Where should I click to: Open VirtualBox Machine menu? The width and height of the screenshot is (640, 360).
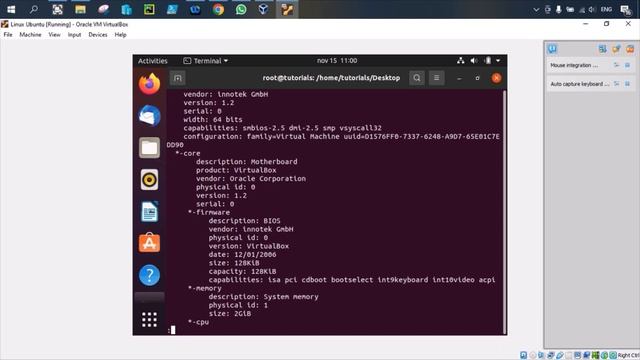tap(30, 35)
